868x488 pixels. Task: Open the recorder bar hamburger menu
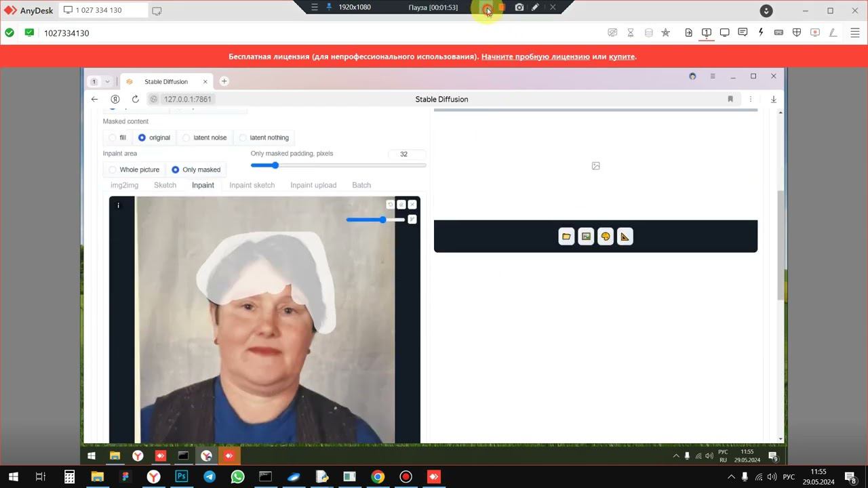pos(314,7)
